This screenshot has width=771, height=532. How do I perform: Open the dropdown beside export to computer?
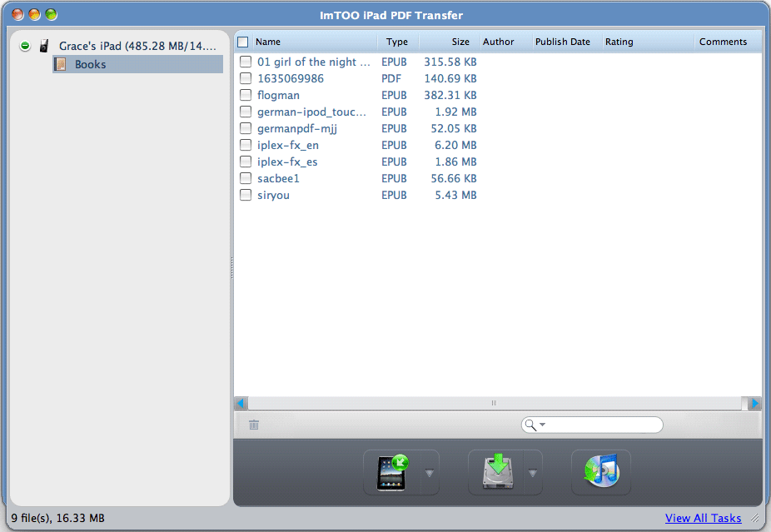[533, 473]
